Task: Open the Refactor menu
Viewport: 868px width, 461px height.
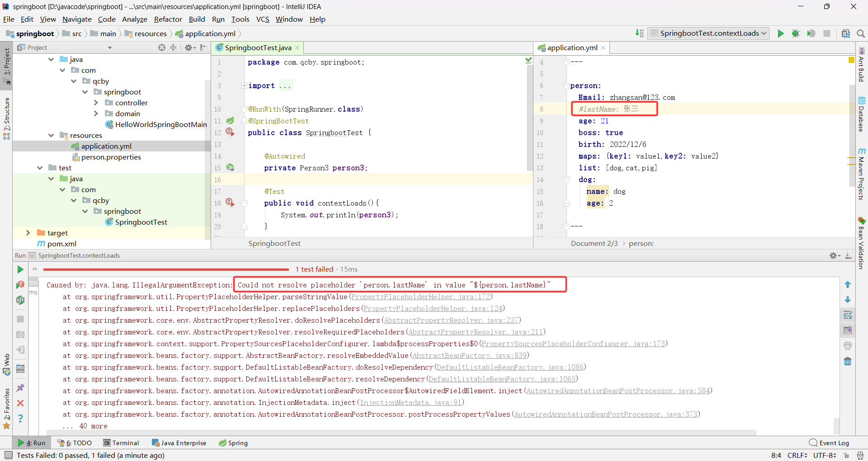Action: [168, 19]
